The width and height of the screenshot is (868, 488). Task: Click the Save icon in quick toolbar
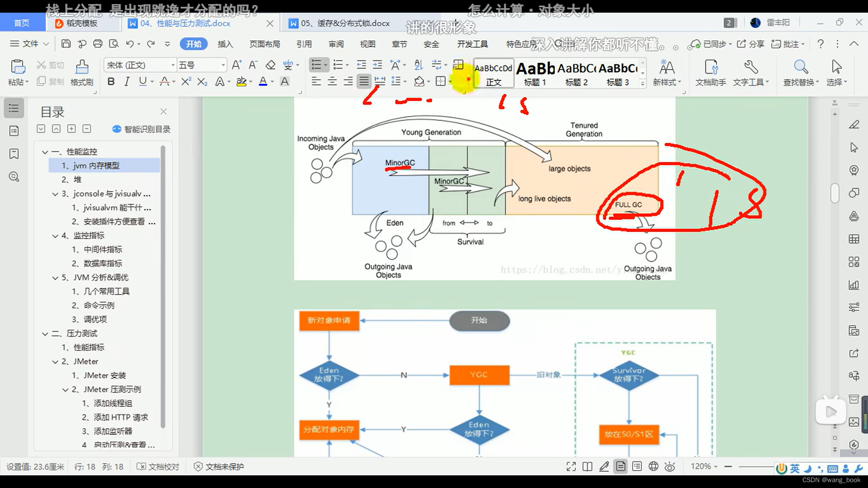click(x=66, y=44)
